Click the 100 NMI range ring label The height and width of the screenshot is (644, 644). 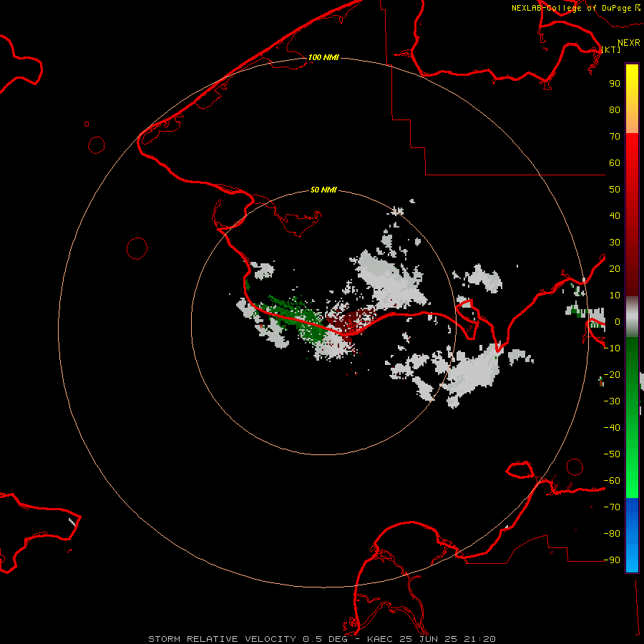click(323, 57)
